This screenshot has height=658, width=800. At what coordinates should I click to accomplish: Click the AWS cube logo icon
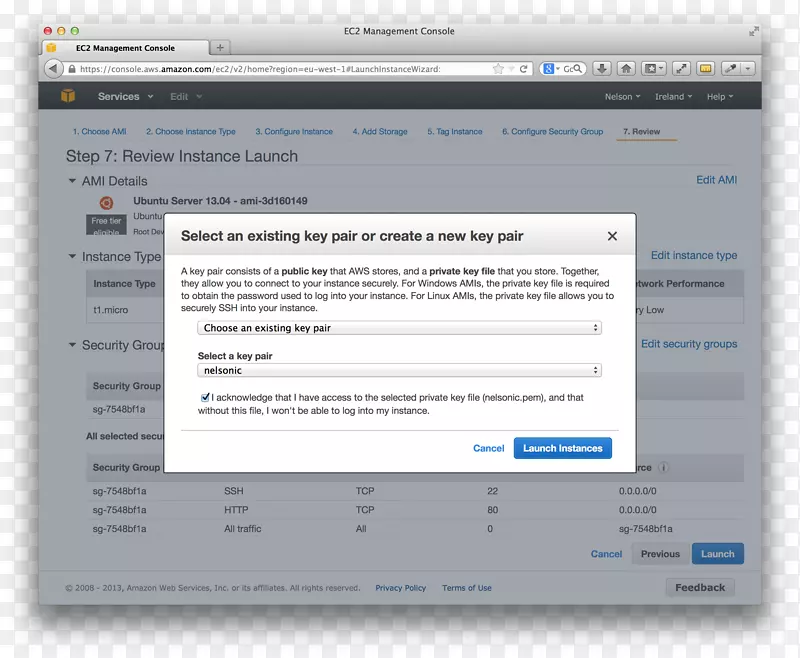tap(68, 96)
